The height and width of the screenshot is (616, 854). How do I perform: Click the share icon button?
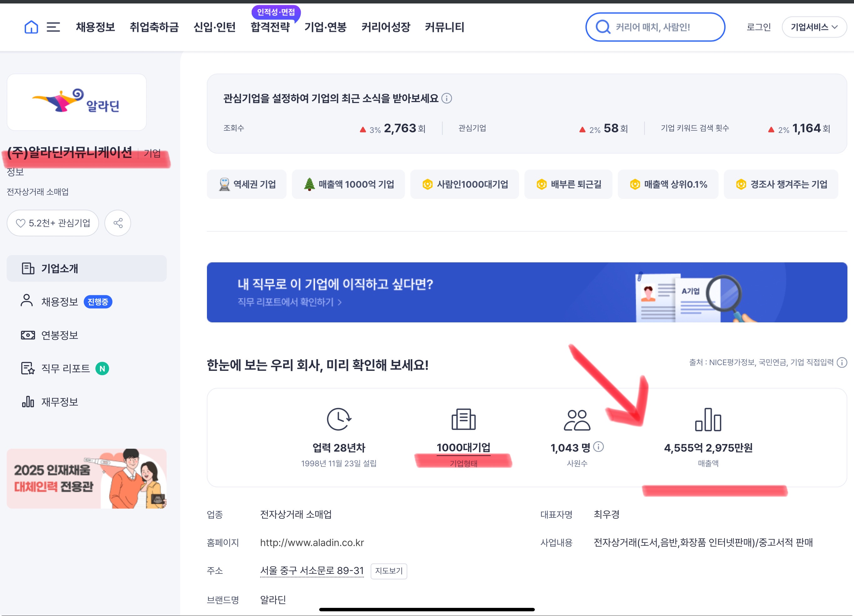(118, 223)
